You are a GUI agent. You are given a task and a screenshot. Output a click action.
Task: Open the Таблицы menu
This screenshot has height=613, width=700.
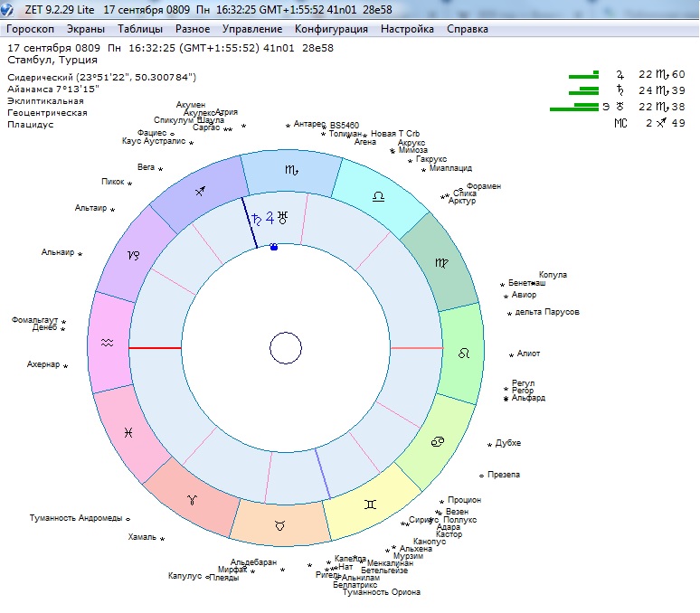[x=140, y=29]
